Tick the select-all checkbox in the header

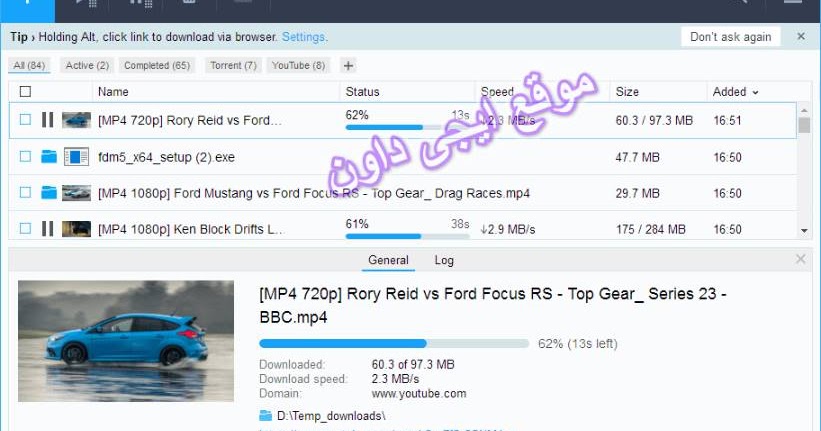pyautogui.click(x=25, y=92)
